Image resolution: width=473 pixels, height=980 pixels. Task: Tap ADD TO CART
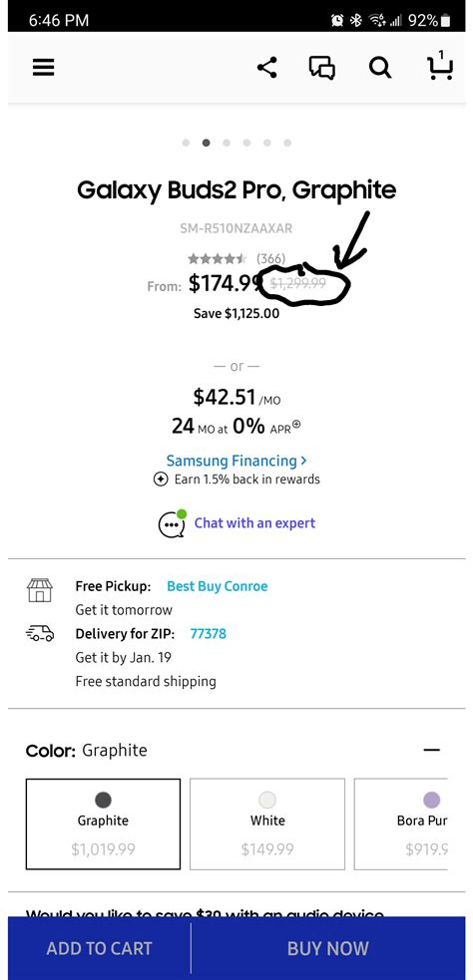(x=100, y=948)
